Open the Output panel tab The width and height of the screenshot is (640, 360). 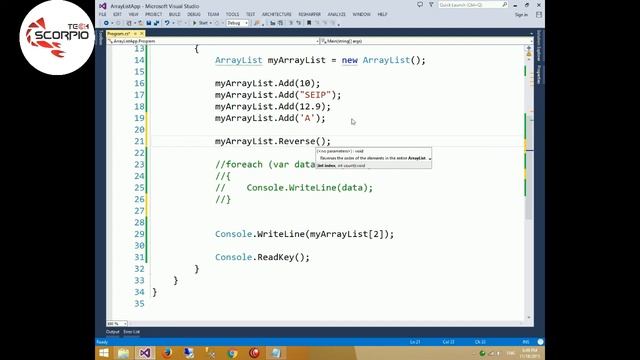(x=113, y=332)
